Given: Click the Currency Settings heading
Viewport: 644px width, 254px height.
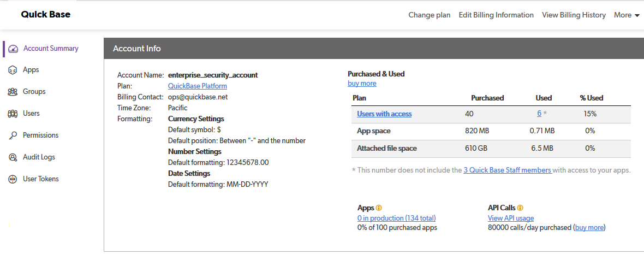Looking at the screenshot, I should pyautogui.click(x=196, y=119).
